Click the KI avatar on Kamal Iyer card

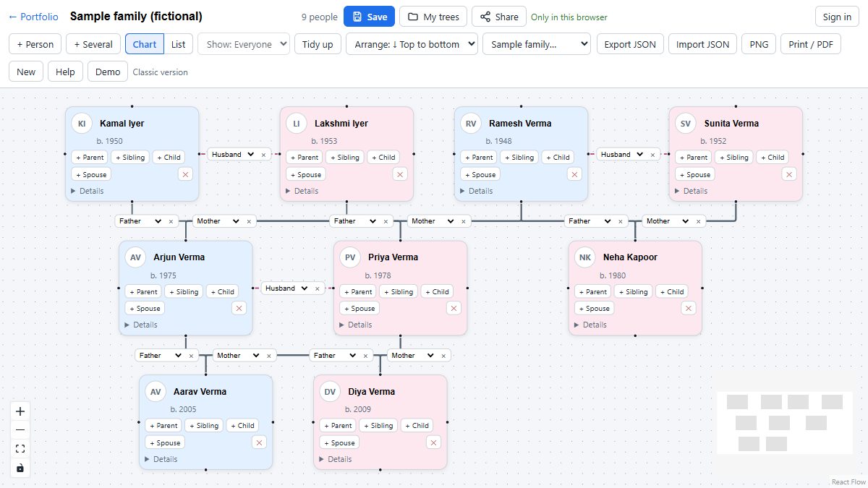tap(82, 124)
